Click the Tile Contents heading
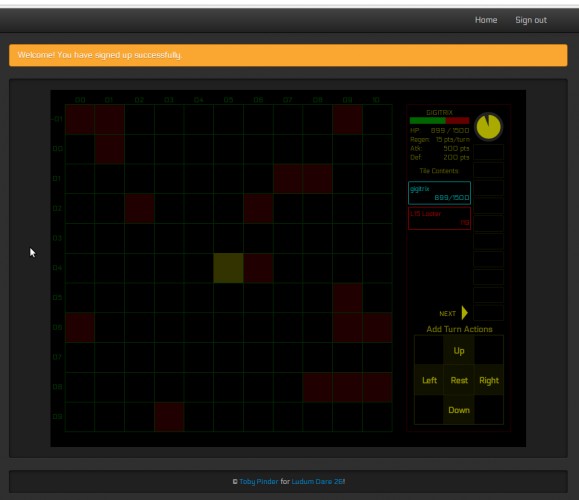Viewport: 579px width, 500px height. [439, 171]
